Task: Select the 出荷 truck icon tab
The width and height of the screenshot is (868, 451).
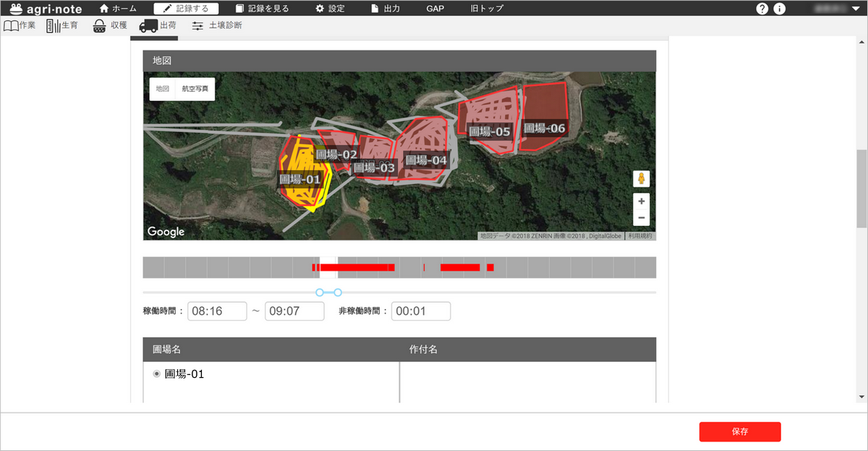Action: [x=158, y=26]
